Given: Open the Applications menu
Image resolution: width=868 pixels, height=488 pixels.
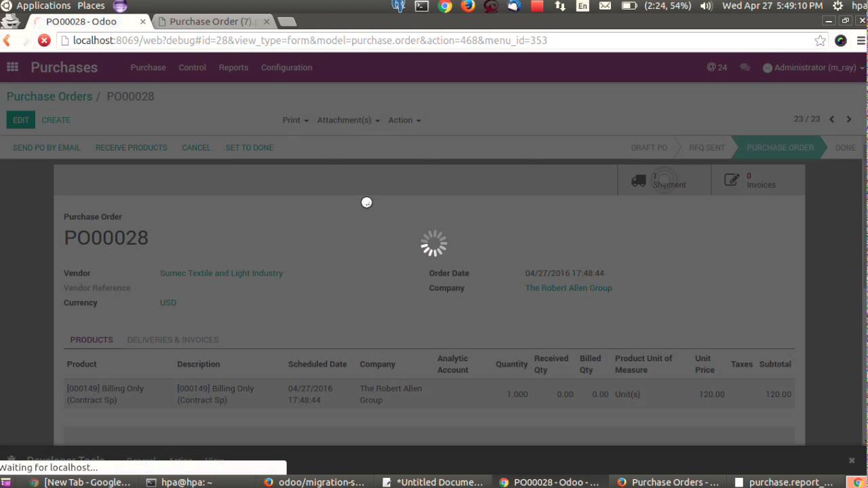Looking at the screenshot, I should tap(43, 6).
